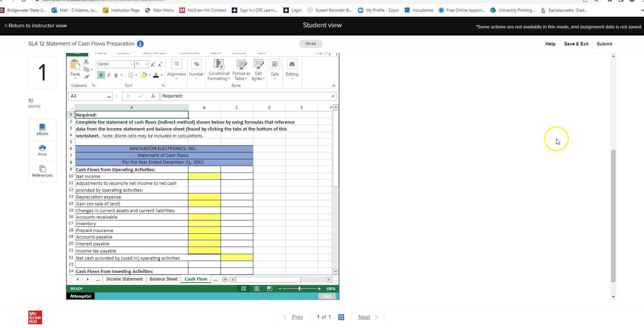Toggle Italic formatting
The width and height of the screenshot is (644, 328).
109,75
